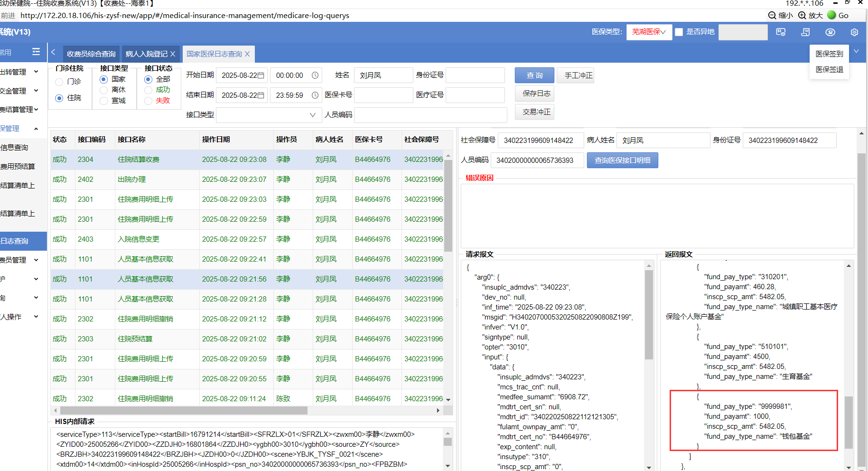The width and height of the screenshot is (868, 471).
Task: Select the 失败 interface status radio
Action: click(149, 101)
